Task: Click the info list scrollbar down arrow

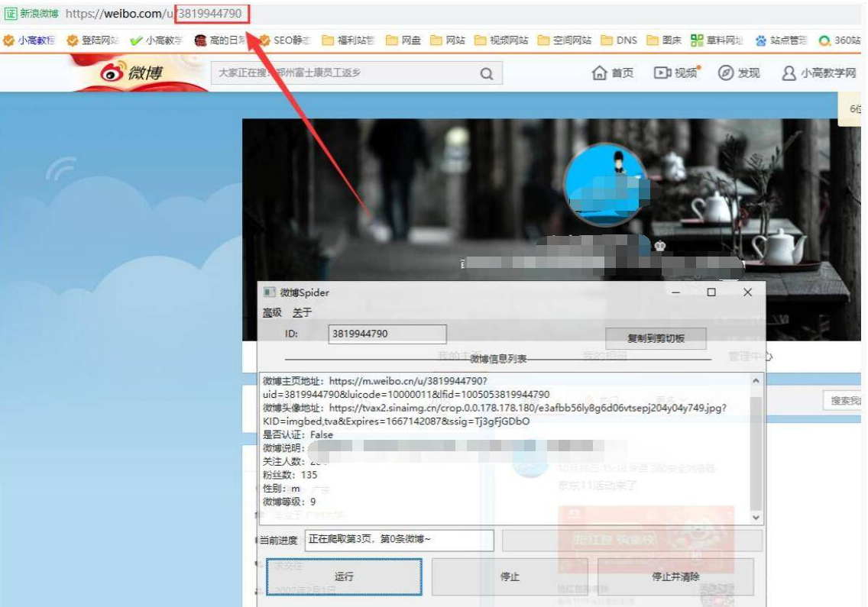Action: click(x=756, y=518)
